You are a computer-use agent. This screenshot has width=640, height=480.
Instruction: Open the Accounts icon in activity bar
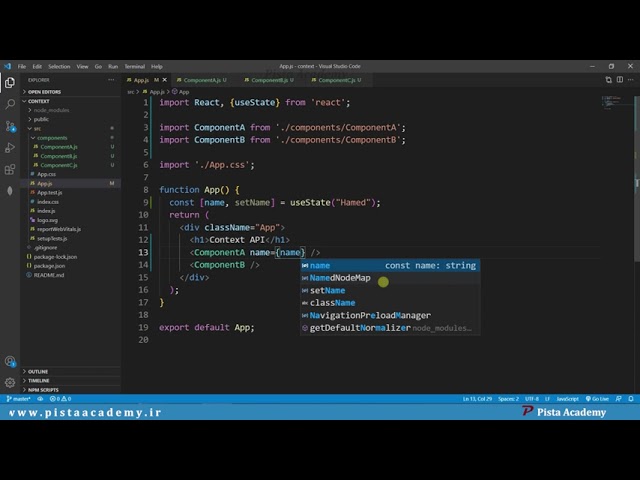click(10, 361)
